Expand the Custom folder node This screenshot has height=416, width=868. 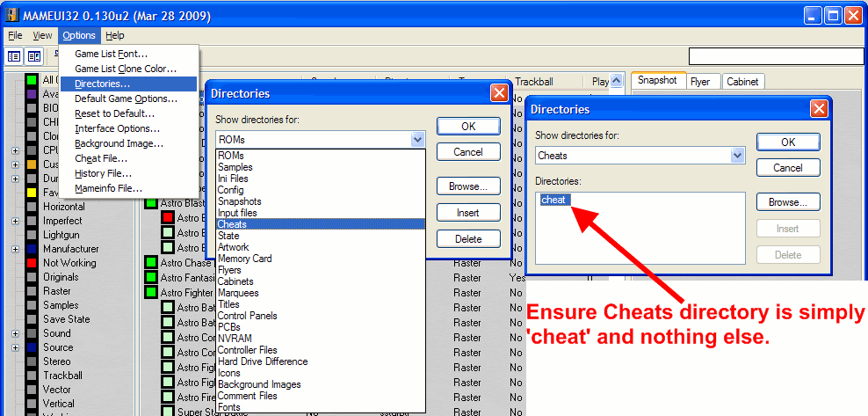pyautogui.click(x=16, y=164)
